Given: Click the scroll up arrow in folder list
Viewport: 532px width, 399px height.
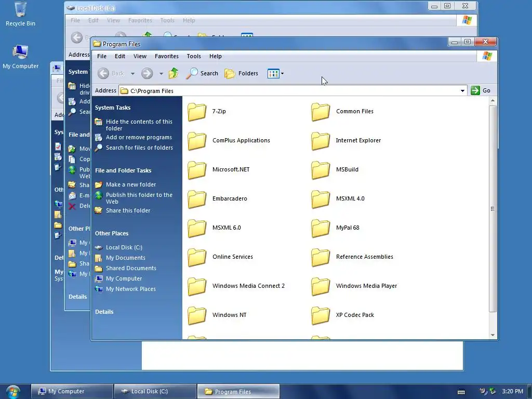Looking at the screenshot, I should [493, 101].
